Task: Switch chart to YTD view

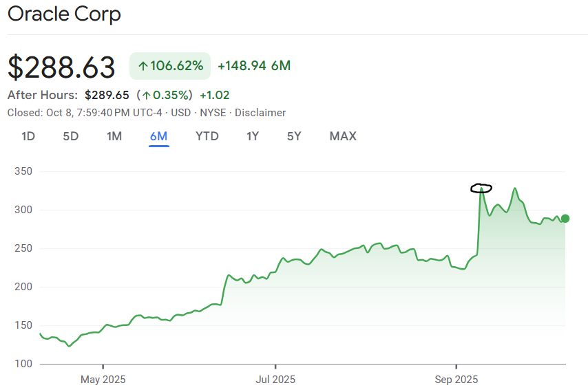Action: coord(207,136)
